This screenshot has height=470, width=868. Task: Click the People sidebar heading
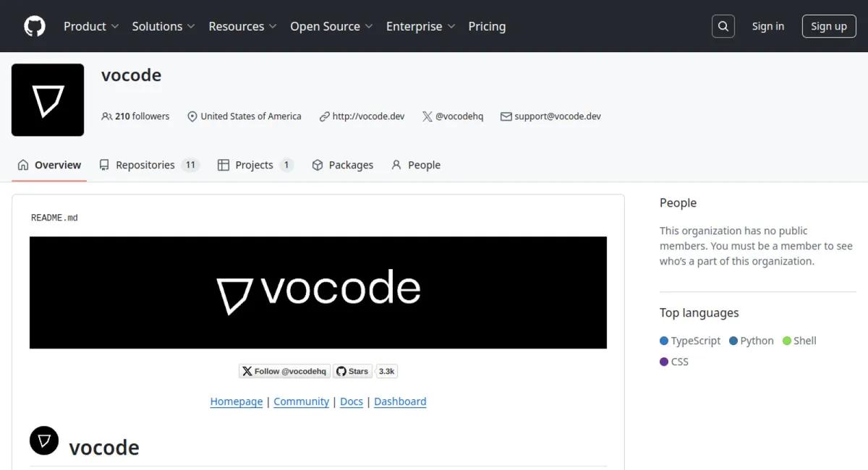pos(678,203)
